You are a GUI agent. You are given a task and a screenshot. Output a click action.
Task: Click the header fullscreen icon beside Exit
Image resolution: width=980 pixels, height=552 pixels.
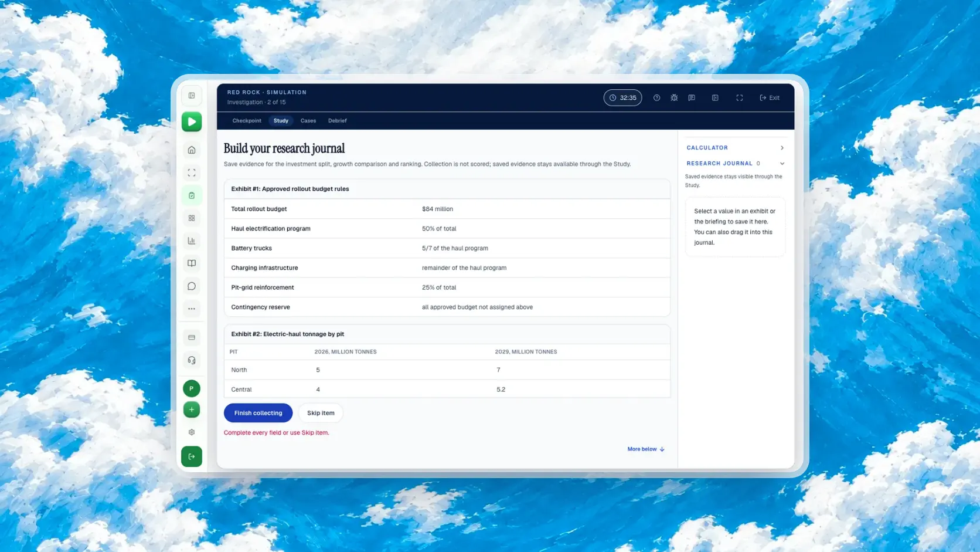click(740, 98)
